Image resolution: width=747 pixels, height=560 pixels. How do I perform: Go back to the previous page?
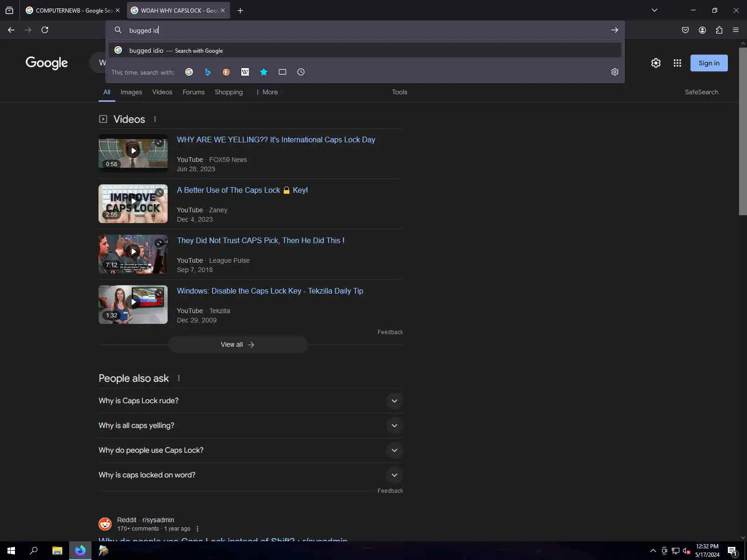click(x=11, y=30)
